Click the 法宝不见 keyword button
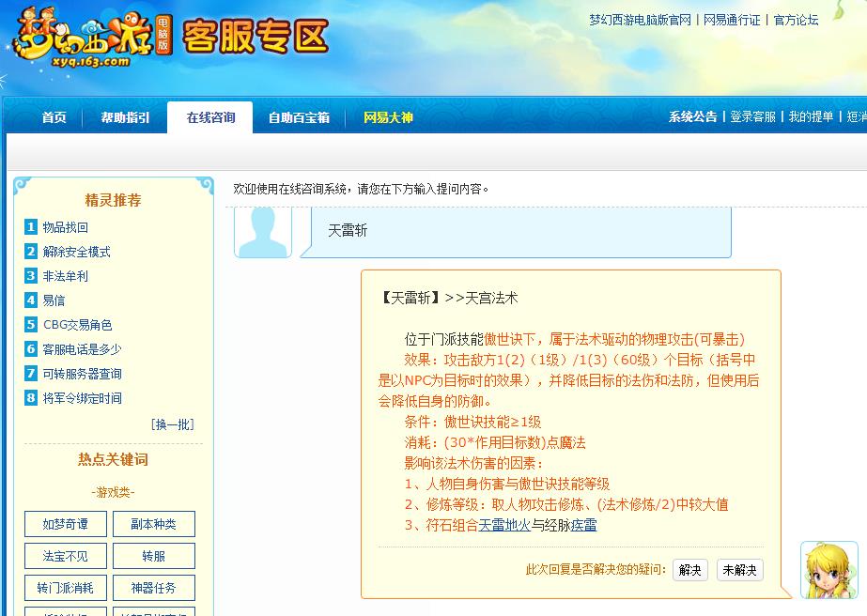This screenshot has width=867, height=616. [65, 556]
